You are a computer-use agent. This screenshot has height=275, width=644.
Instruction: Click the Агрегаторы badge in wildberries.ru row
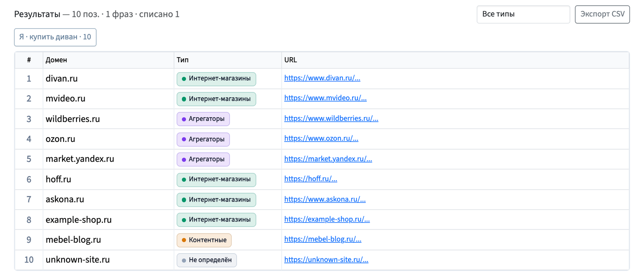[203, 119]
